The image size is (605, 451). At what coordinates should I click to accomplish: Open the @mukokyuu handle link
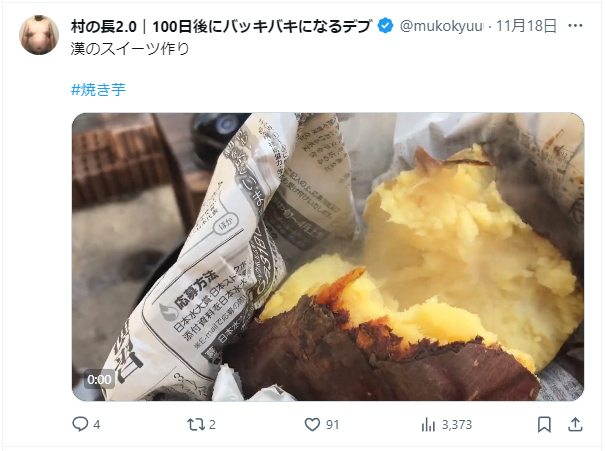click(441, 26)
